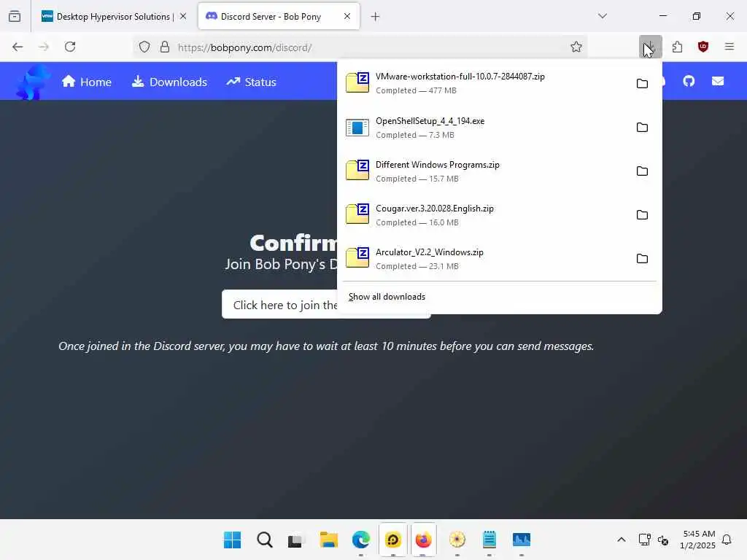Open the tracking protection shield icon
This screenshot has width=747, height=560.
144,47
